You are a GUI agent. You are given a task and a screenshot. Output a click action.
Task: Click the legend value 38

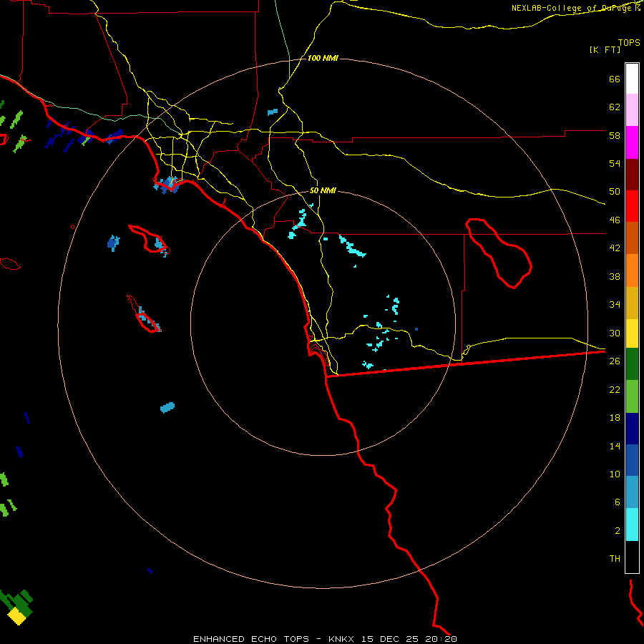(615, 276)
